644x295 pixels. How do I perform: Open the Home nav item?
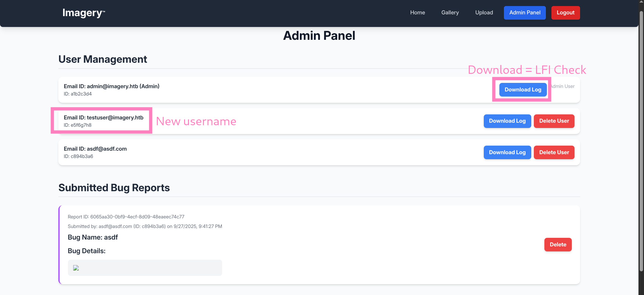[x=417, y=13]
